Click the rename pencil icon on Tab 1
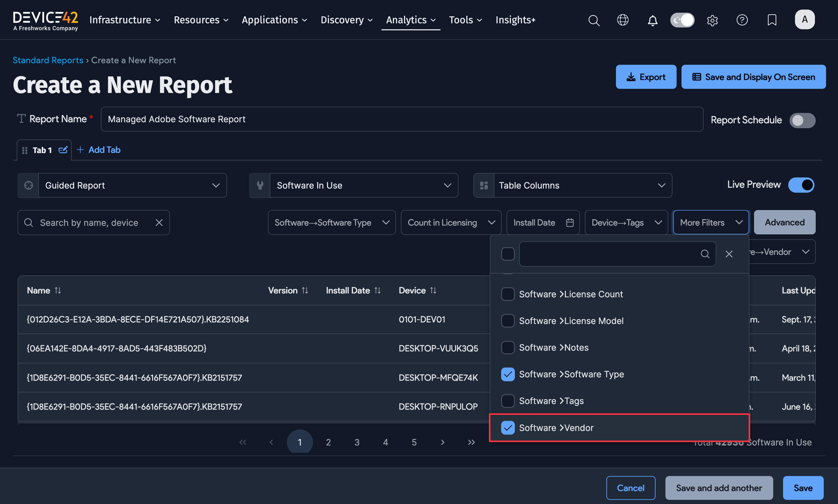 tap(63, 150)
